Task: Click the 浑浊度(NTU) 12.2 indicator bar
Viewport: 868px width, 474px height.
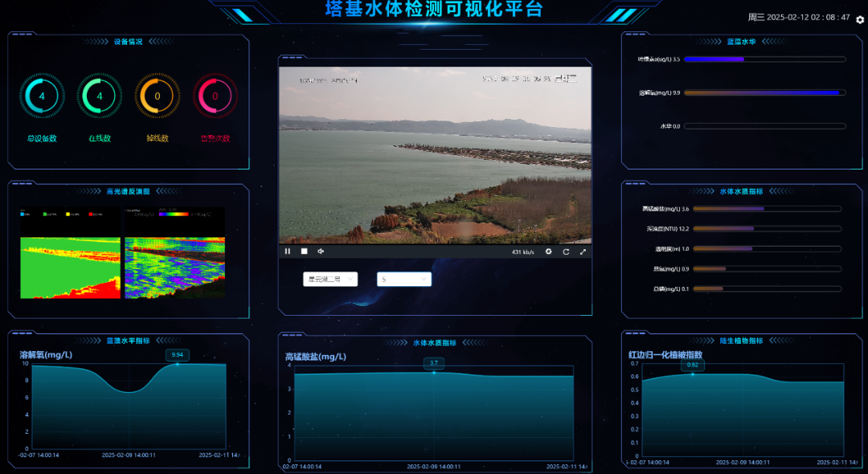Action: 767,229
